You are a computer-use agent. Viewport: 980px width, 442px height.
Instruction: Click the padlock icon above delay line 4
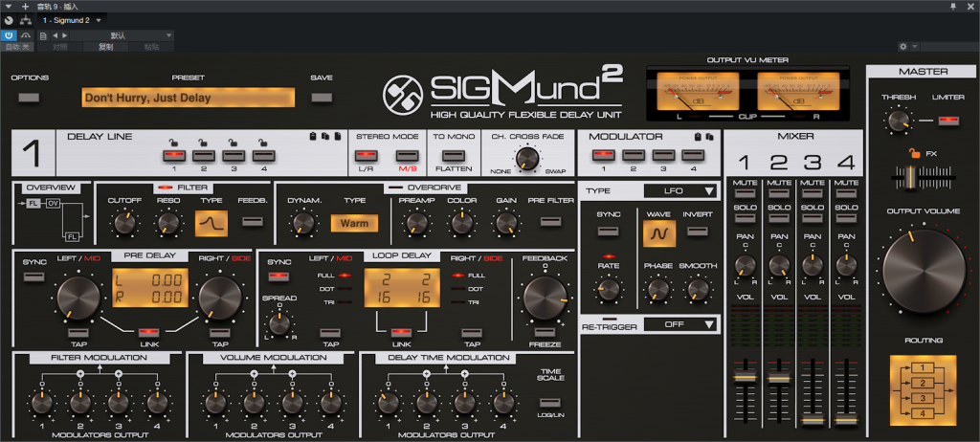coord(261,144)
